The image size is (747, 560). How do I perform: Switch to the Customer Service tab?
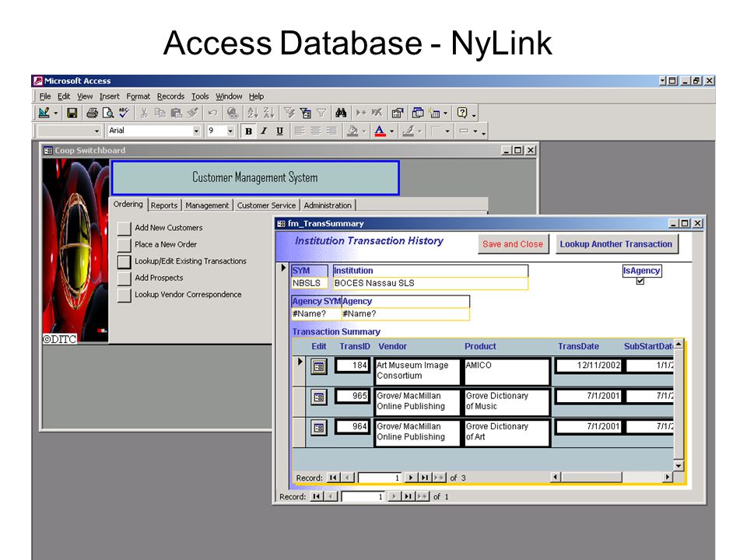[x=266, y=205]
